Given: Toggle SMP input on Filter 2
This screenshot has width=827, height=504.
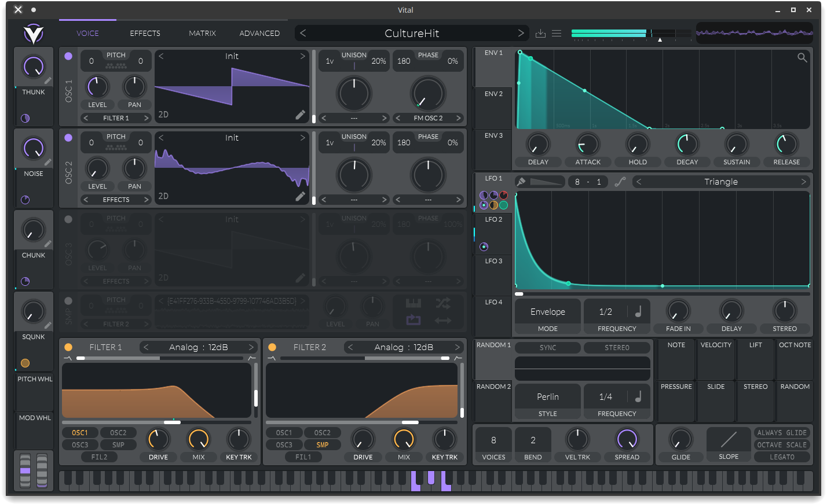Looking at the screenshot, I should pos(323,445).
